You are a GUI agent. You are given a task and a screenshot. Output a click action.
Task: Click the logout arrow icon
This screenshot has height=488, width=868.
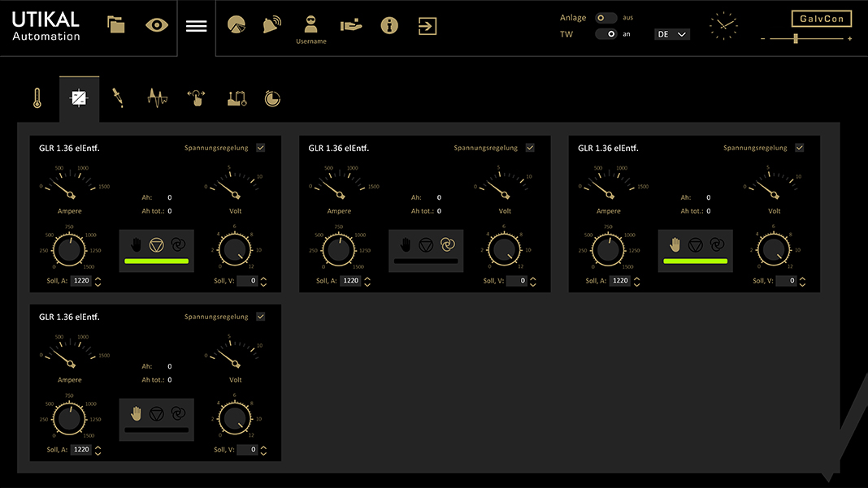(x=427, y=26)
